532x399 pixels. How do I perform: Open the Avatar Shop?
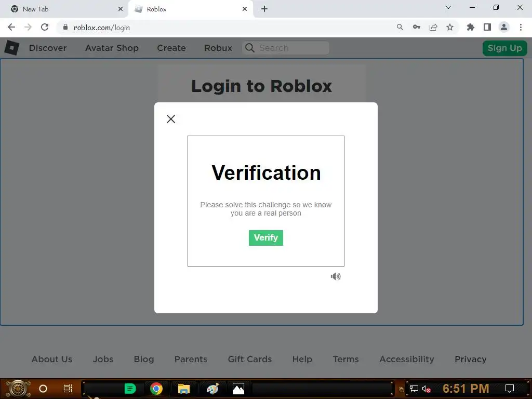click(x=112, y=48)
